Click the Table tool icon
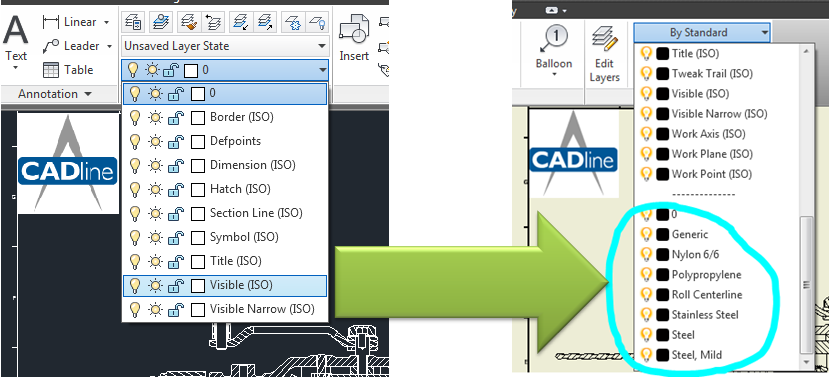830x377 pixels. 50,70
